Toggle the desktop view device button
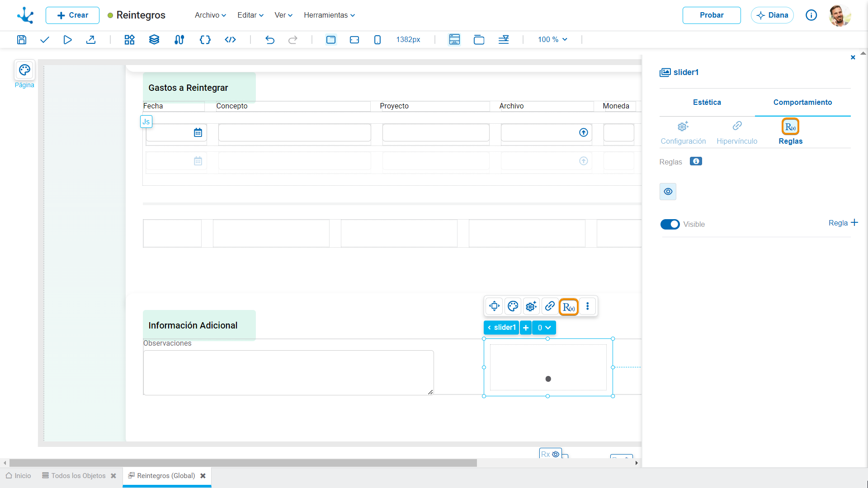The image size is (868, 488). (x=331, y=40)
